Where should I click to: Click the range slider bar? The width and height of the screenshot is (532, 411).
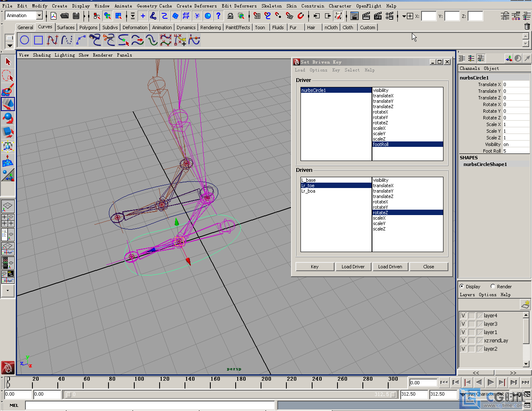pos(231,394)
